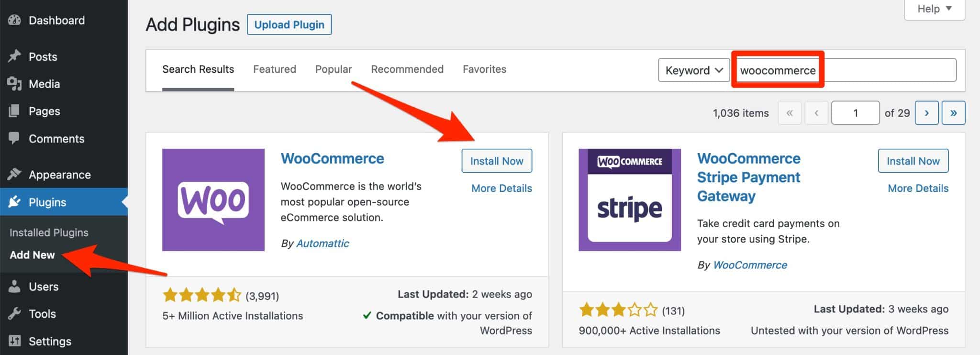Click the WooCommerce Stripe plugin thumbnail

(629, 200)
